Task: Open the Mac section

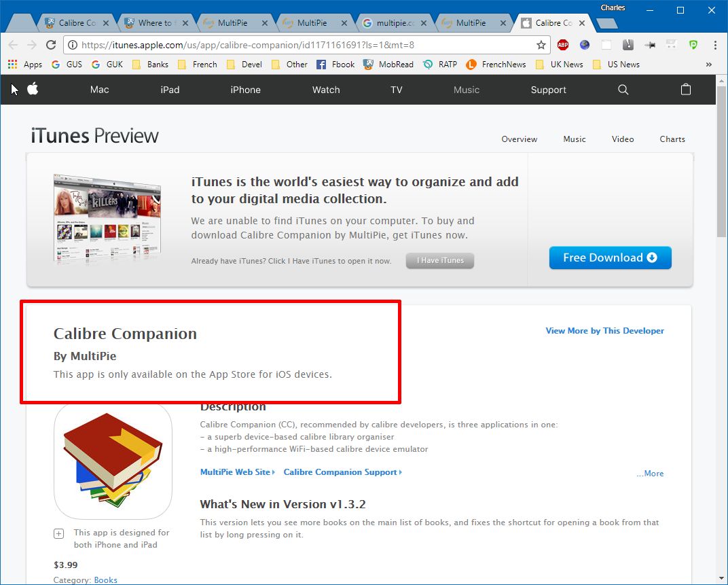Action: point(99,90)
